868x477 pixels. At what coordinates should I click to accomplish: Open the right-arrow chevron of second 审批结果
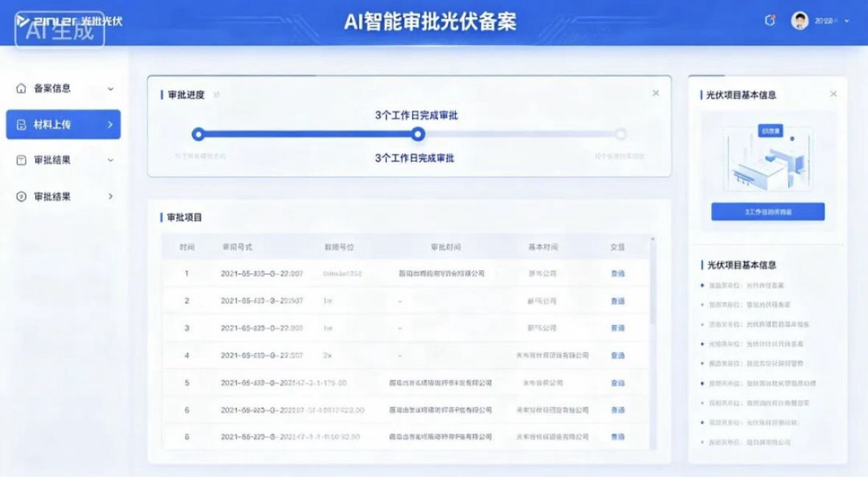coord(111,196)
